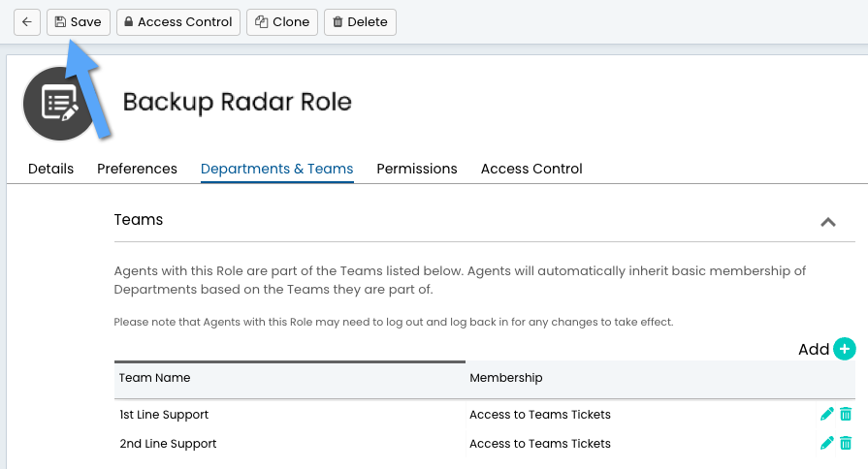The height and width of the screenshot is (469, 868).
Task: Select the 1st Line Support row name
Action: (164, 415)
